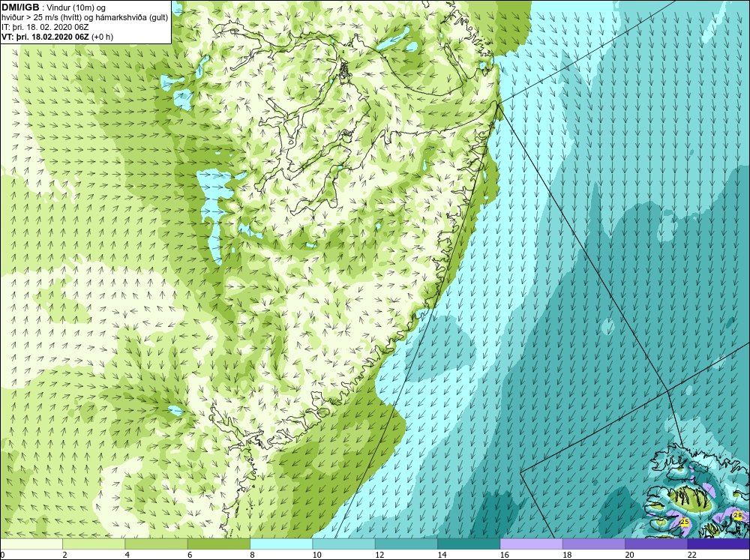
Task: Click the yellow gust label 25
Action: (685, 522)
